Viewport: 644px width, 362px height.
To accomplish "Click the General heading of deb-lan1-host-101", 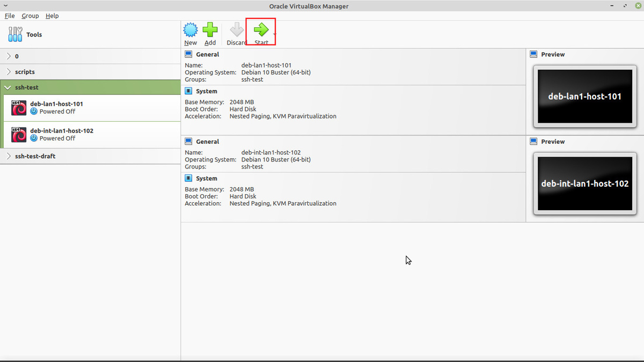I will (x=208, y=54).
